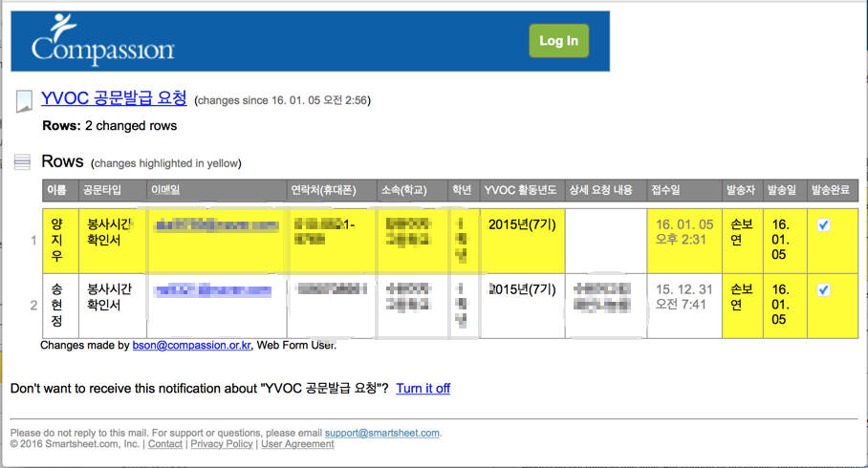Click the 이메일 column header

(x=216, y=190)
